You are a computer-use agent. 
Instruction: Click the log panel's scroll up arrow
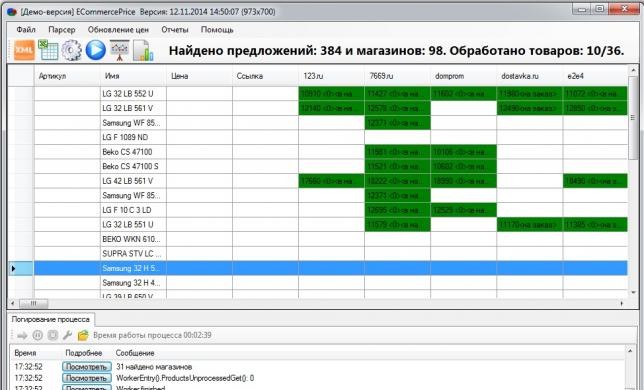point(630,351)
